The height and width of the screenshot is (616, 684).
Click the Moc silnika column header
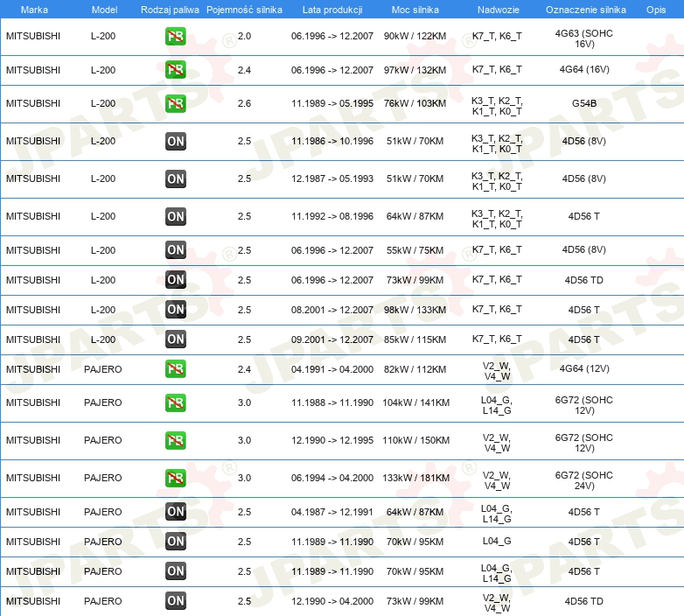(x=415, y=10)
